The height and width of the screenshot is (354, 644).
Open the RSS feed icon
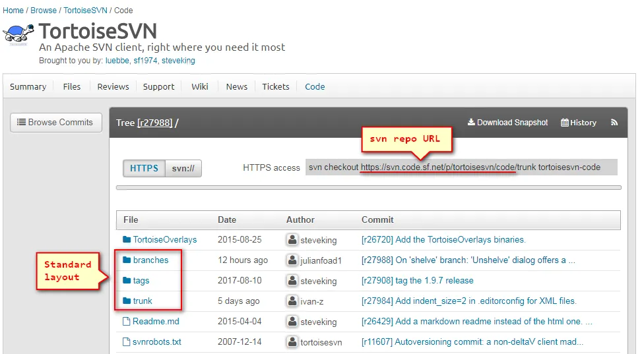614,122
